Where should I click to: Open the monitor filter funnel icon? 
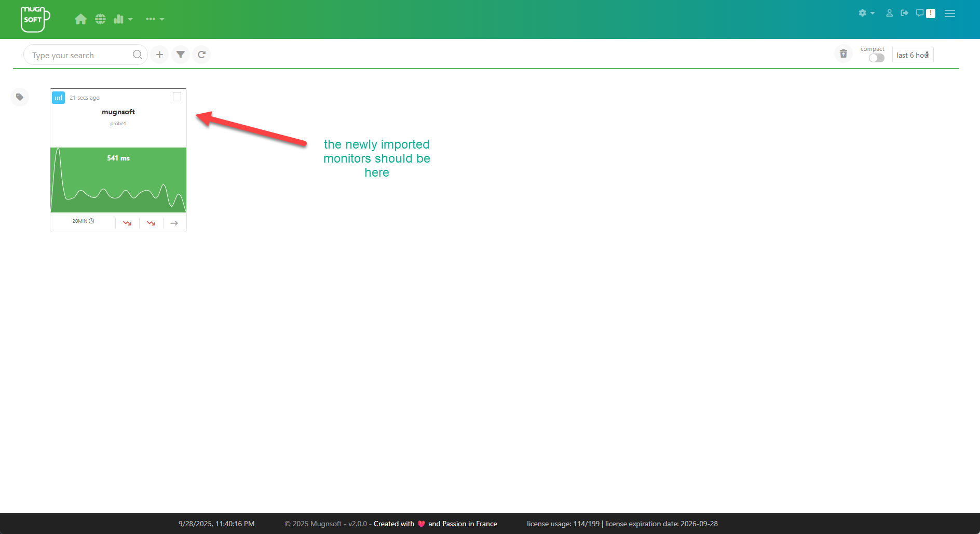181,55
